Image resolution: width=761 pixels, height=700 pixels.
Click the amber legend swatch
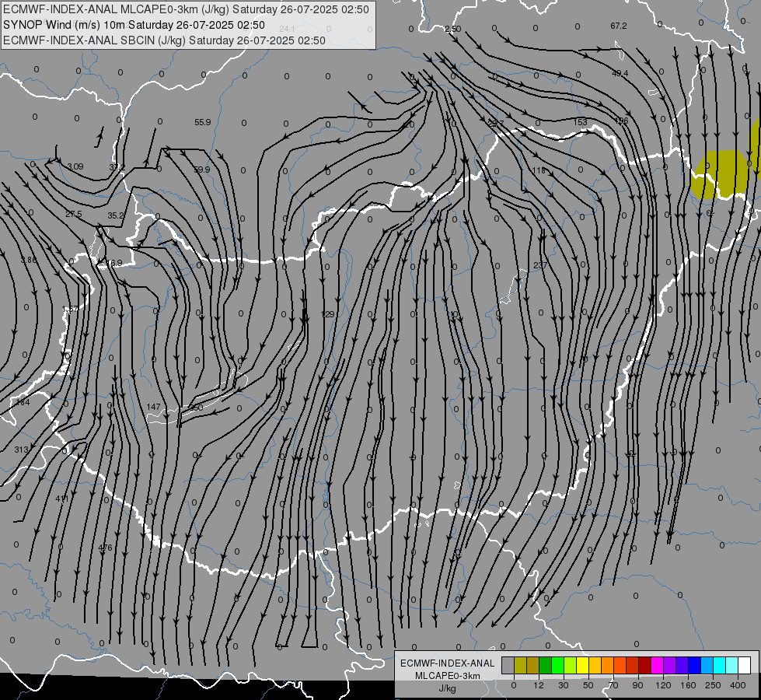[x=595, y=665]
